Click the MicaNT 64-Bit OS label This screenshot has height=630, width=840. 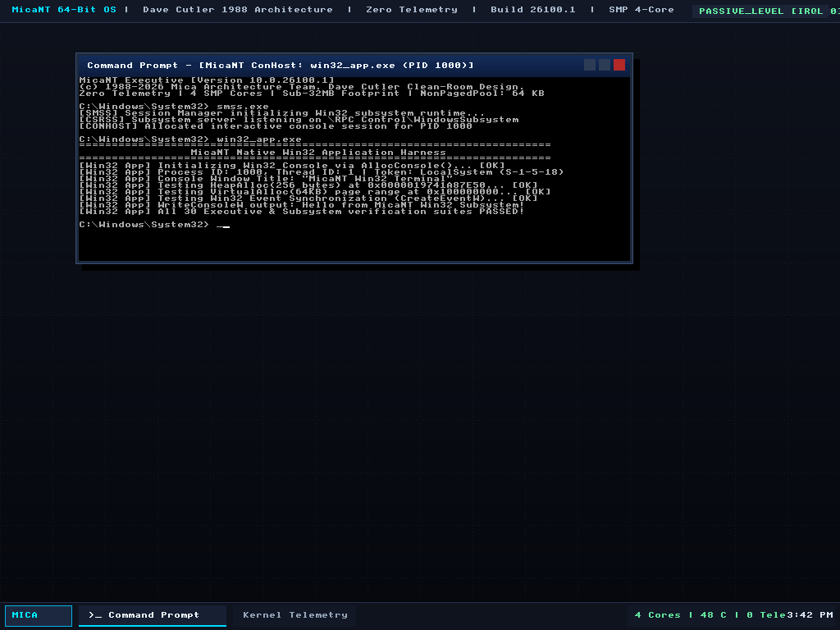click(x=64, y=10)
